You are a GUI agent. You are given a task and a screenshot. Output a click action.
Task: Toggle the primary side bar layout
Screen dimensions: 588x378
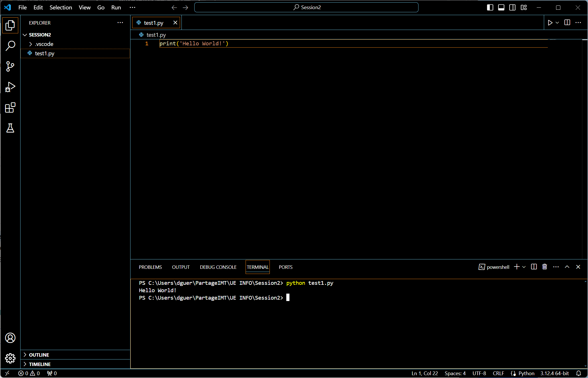click(490, 7)
